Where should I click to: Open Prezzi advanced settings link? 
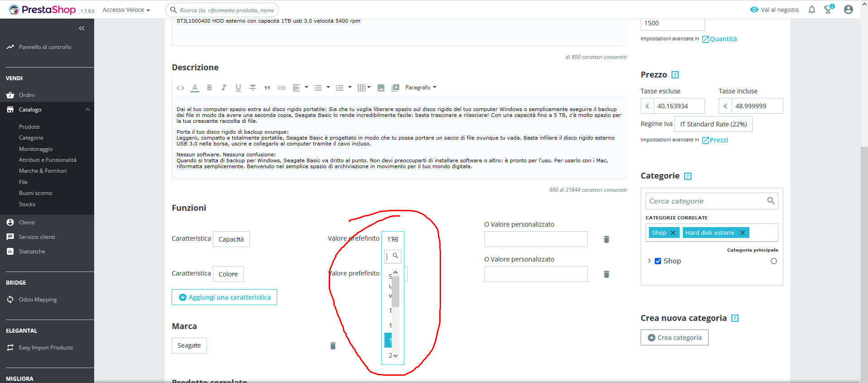[715, 140]
